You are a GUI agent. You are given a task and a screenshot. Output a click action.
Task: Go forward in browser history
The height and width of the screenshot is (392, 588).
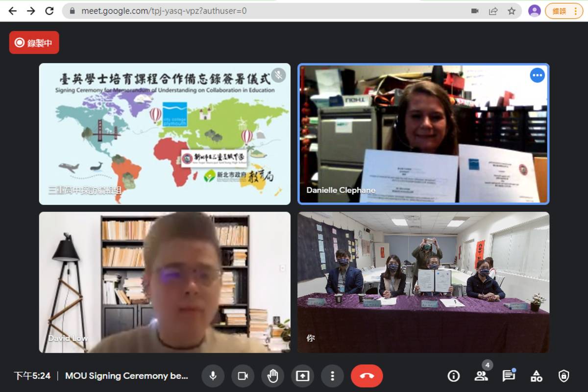pos(31,11)
